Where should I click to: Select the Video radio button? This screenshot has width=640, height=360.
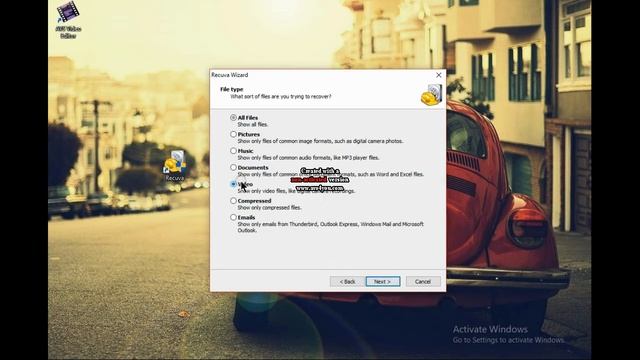coord(233,184)
